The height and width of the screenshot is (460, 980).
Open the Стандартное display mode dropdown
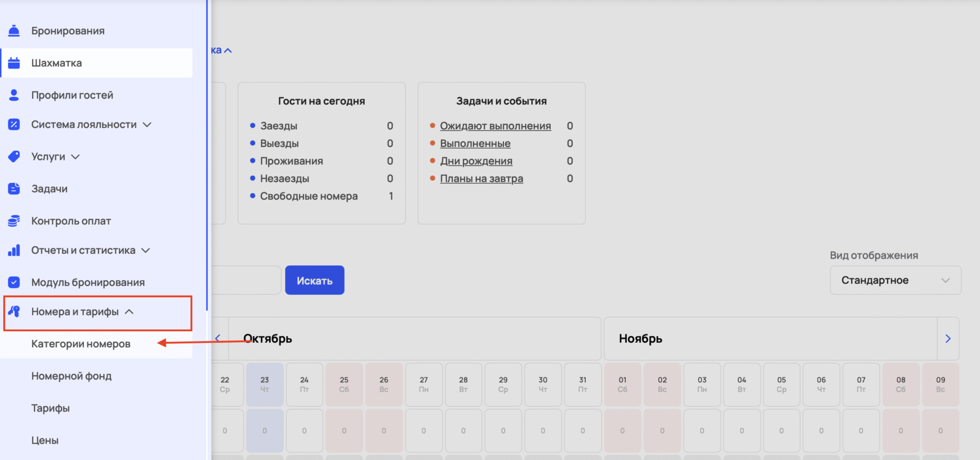click(x=895, y=280)
